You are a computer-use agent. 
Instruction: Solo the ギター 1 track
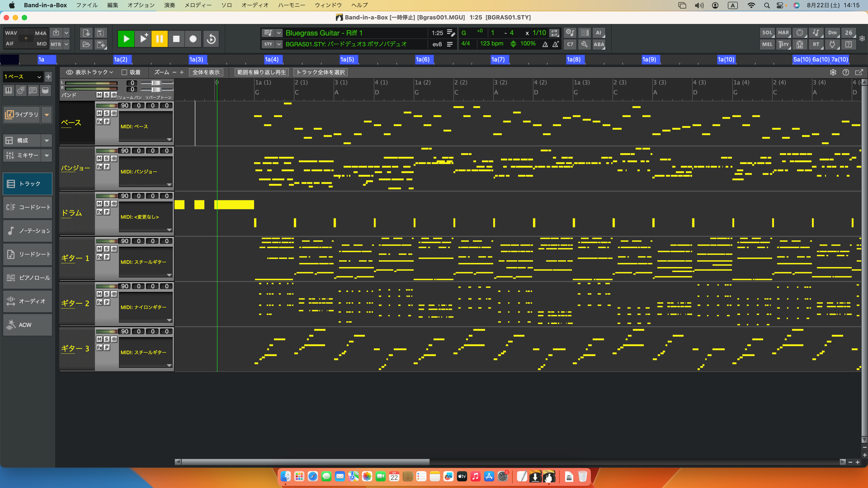click(106, 249)
